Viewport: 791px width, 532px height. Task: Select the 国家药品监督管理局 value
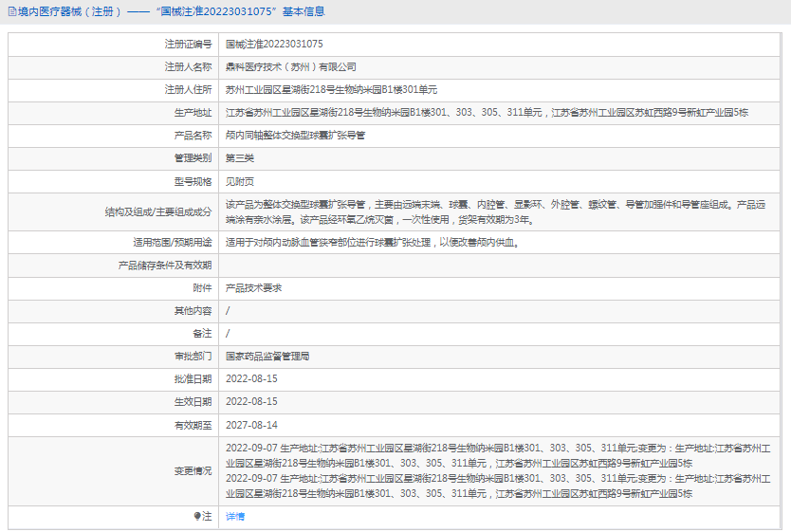[267, 356]
